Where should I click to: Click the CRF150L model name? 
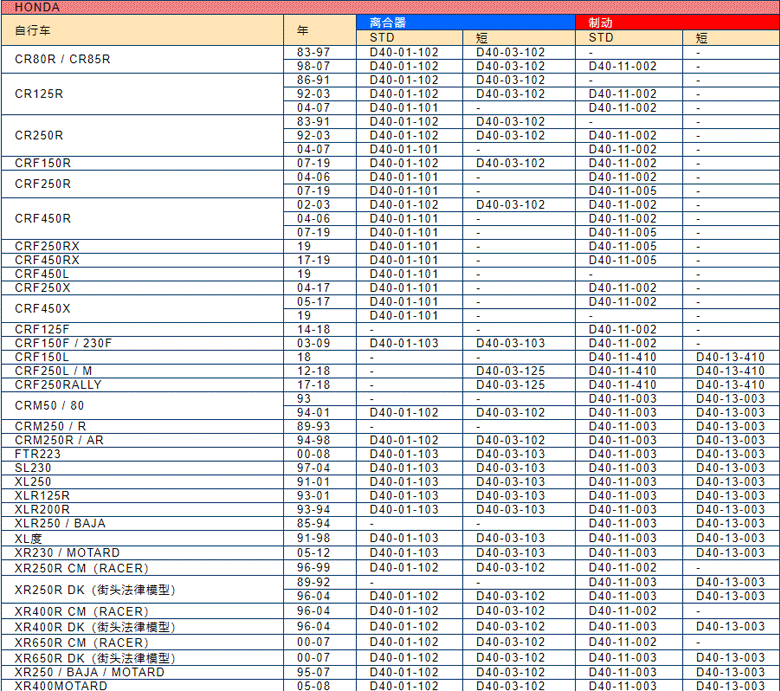tap(42, 357)
